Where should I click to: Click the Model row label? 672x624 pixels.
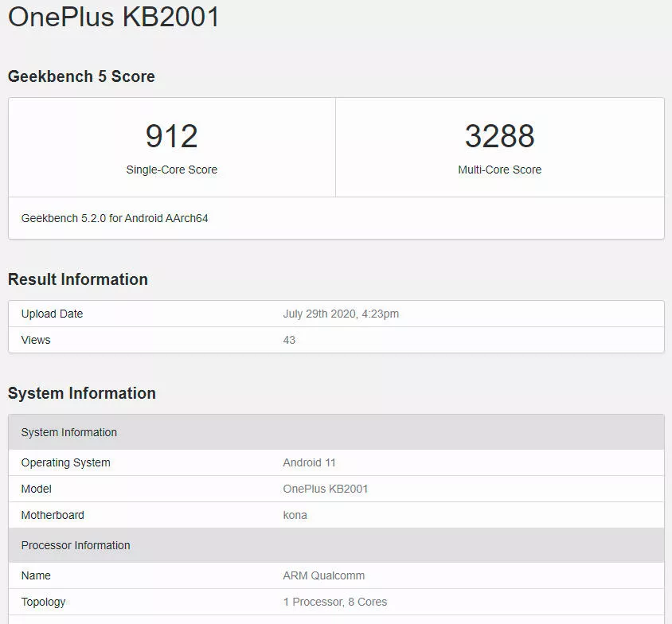(36, 489)
